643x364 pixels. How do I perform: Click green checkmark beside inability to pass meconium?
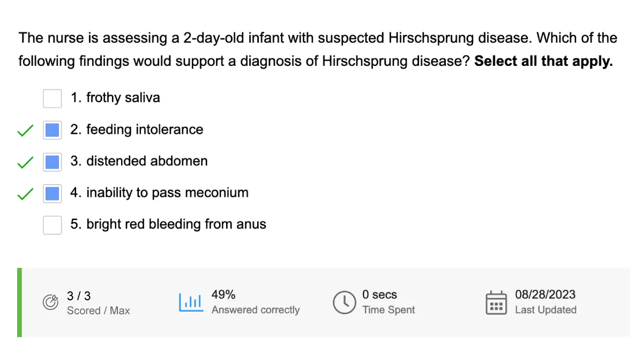[x=25, y=194]
